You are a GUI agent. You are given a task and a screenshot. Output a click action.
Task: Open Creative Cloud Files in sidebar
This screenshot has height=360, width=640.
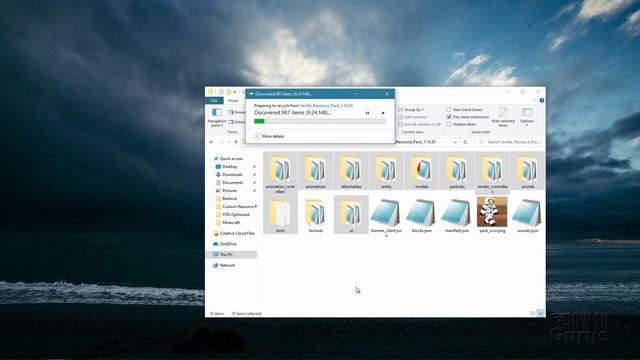tap(237, 233)
